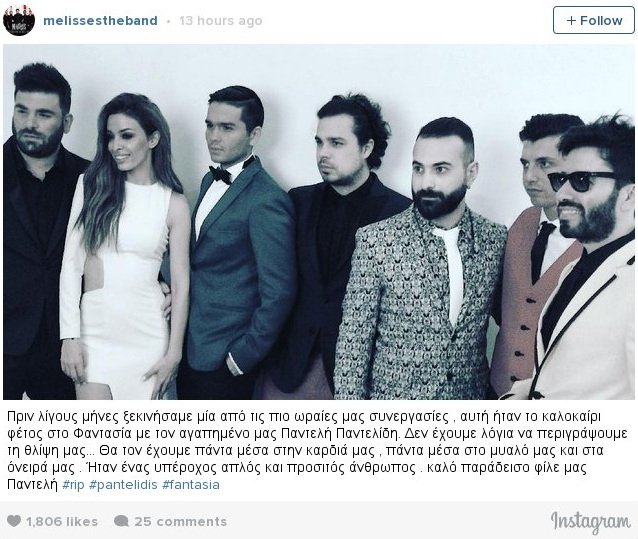Click the plus sign in Follow button

tap(571, 20)
